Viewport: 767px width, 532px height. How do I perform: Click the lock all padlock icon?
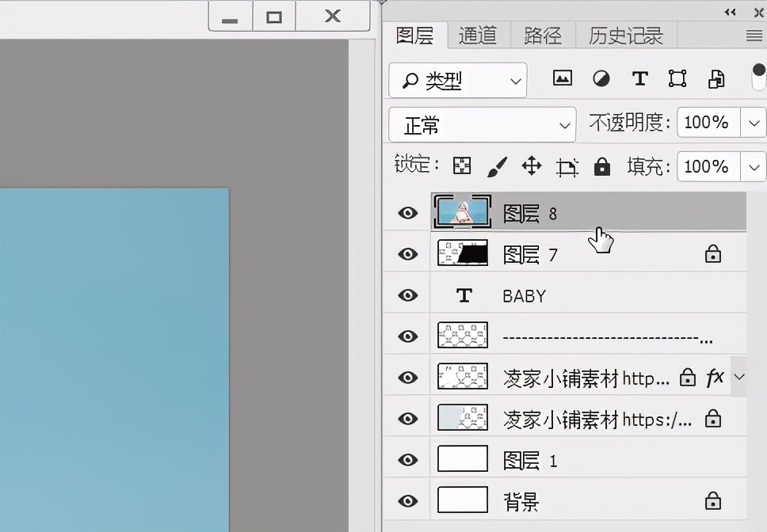point(601,166)
